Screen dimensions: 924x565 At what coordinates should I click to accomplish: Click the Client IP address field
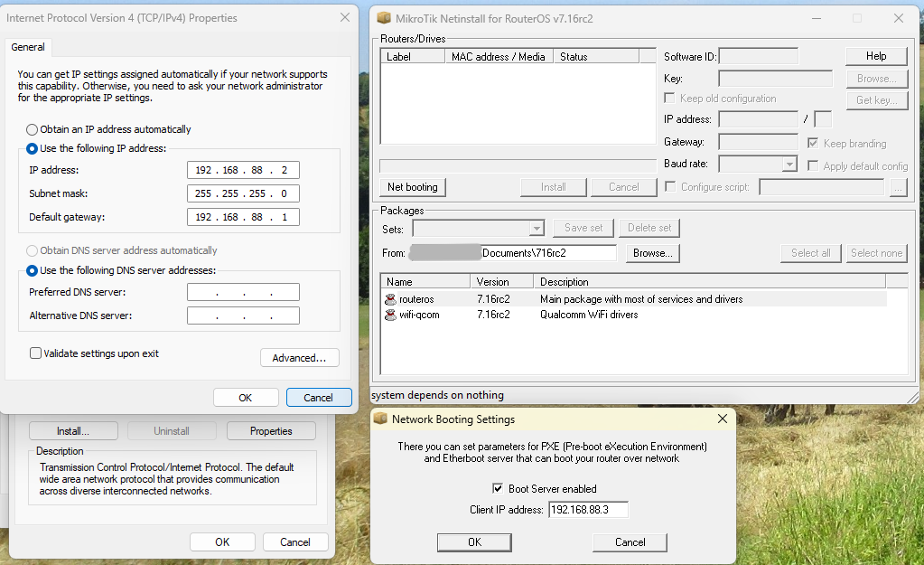(x=588, y=510)
